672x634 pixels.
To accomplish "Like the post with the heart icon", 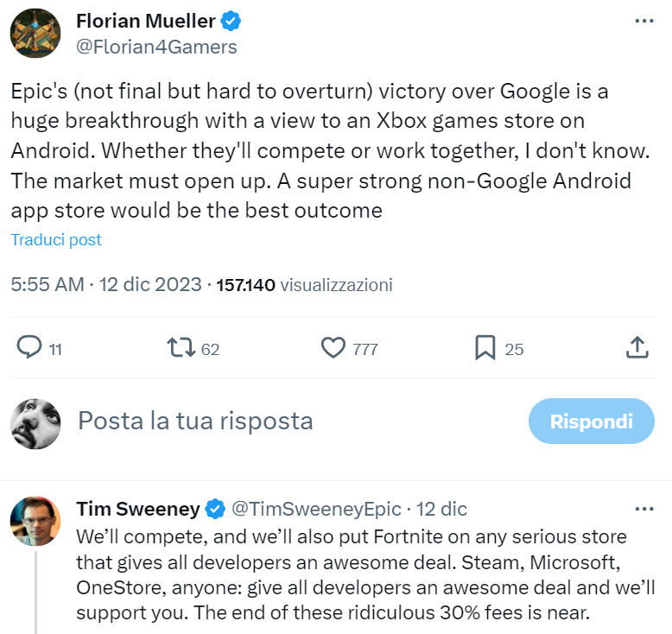I will point(333,348).
